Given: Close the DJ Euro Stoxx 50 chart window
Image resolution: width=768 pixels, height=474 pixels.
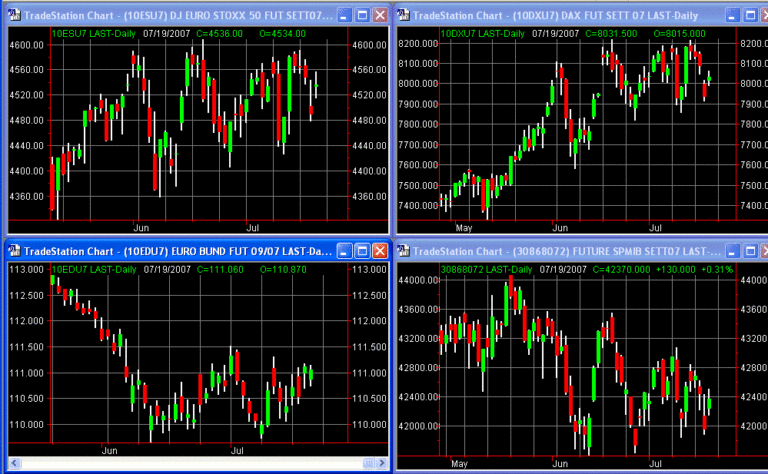Looking at the screenshot, I should pyautogui.click(x=379, y=15).
